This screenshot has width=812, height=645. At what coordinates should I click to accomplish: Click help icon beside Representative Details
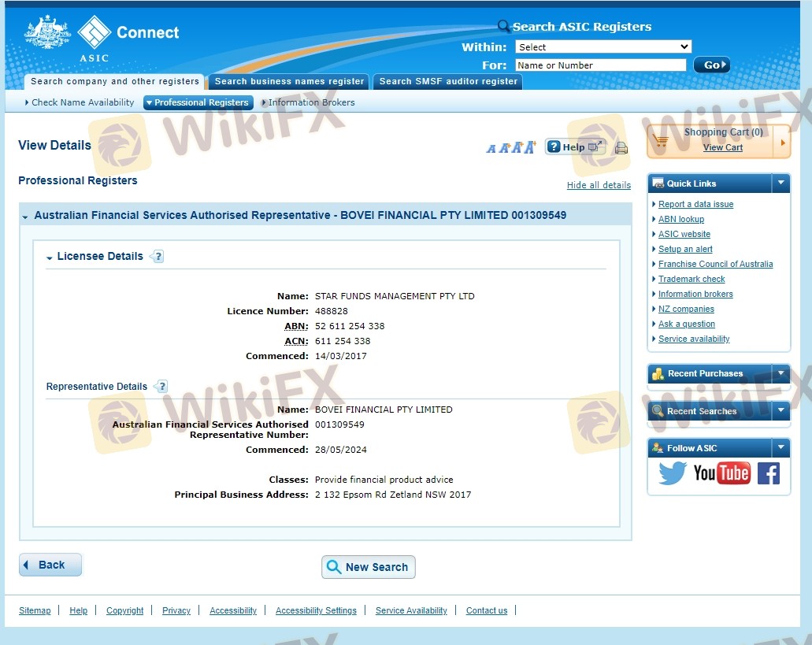click(x=161, y=387)
